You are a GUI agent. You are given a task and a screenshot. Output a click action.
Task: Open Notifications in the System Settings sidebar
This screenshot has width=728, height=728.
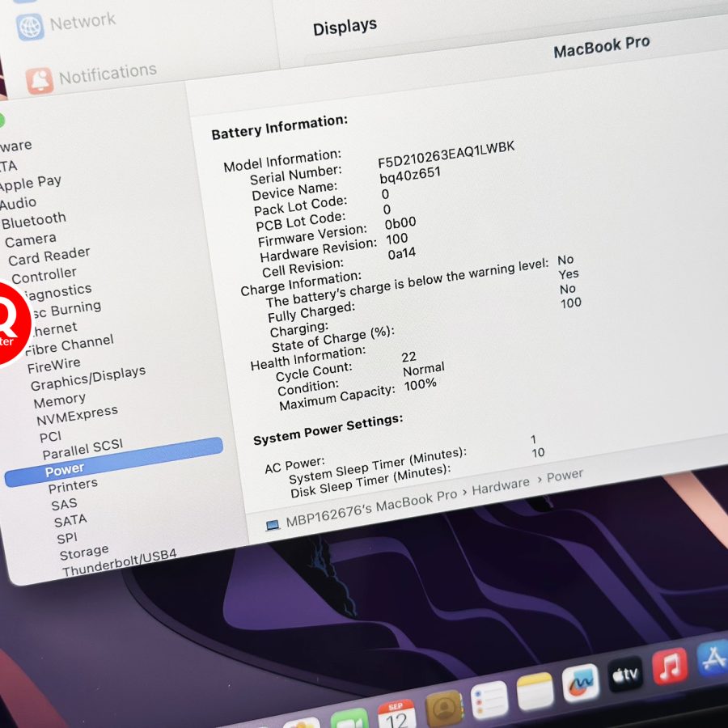[x=108, y=74]
